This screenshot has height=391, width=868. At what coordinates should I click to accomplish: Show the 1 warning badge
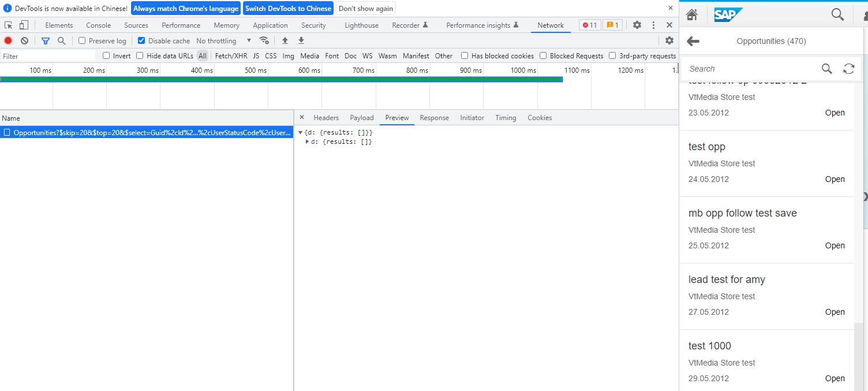pos(612,25)
